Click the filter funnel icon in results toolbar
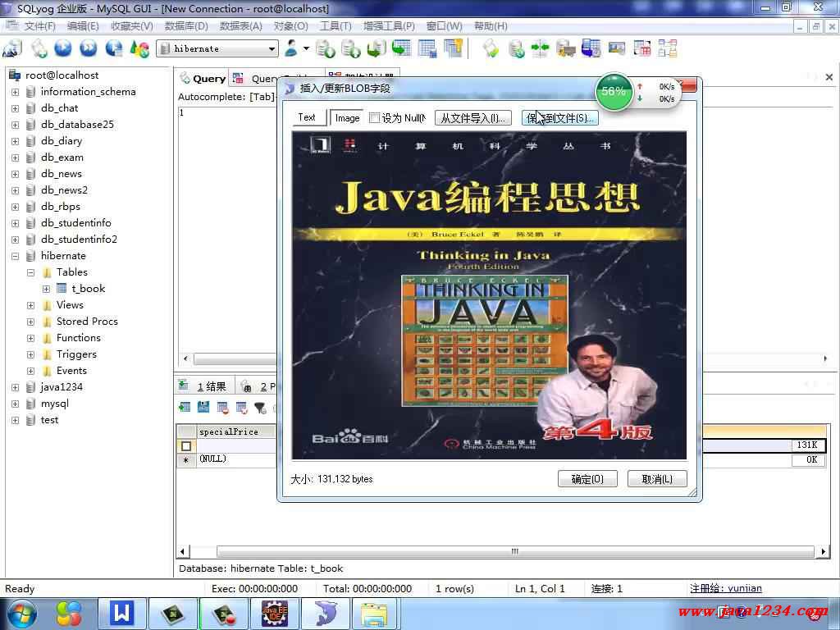This screenshot has width=840, height=630. tap(260, 408)
